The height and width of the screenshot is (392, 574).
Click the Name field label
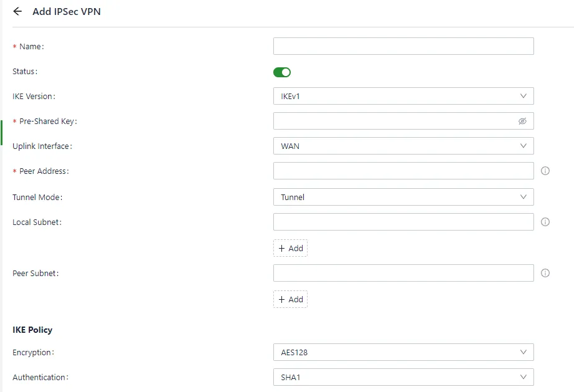tap(31, 47)
